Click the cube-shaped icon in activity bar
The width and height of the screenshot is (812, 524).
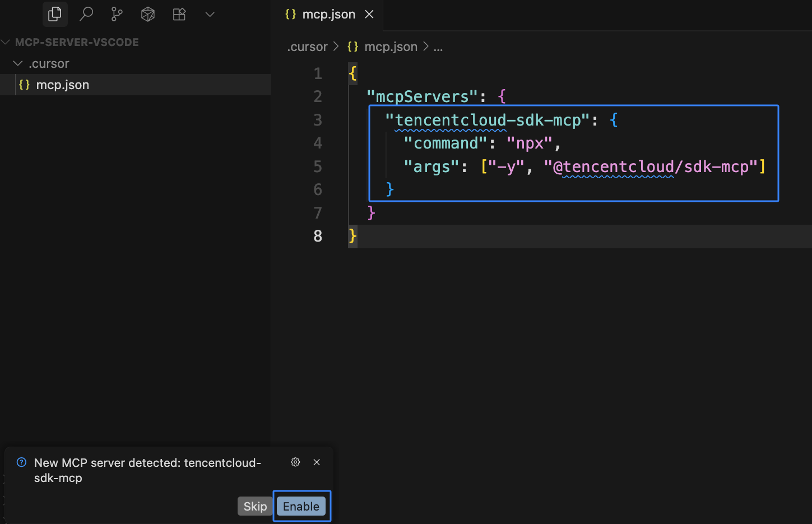click(x=148, y=14)
